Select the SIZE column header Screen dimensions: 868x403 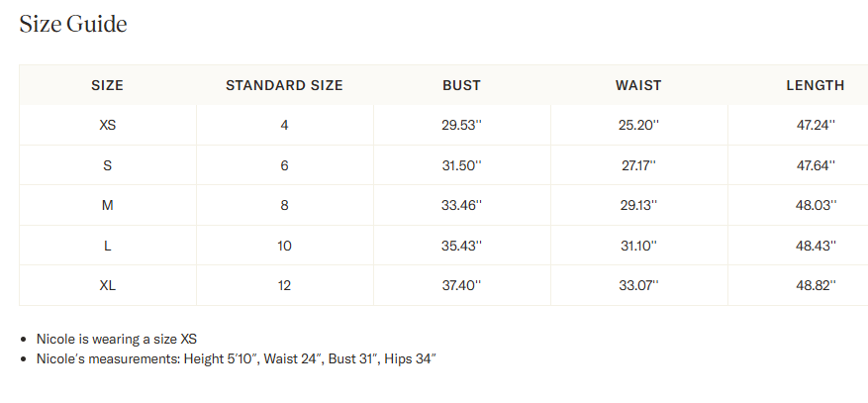pos(107,85)
